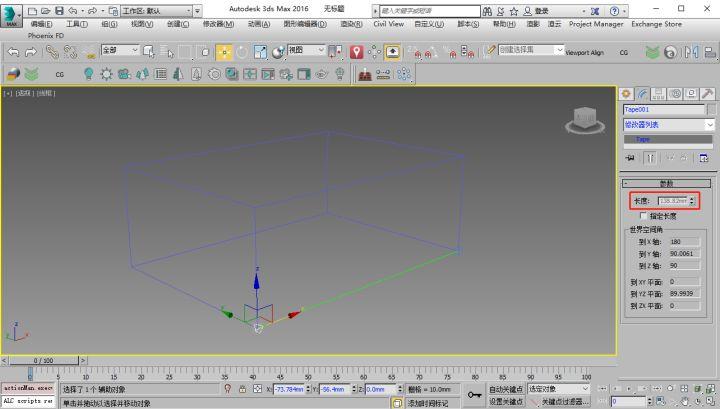Open the 工作区 workspace dropdown

[153, 10]
